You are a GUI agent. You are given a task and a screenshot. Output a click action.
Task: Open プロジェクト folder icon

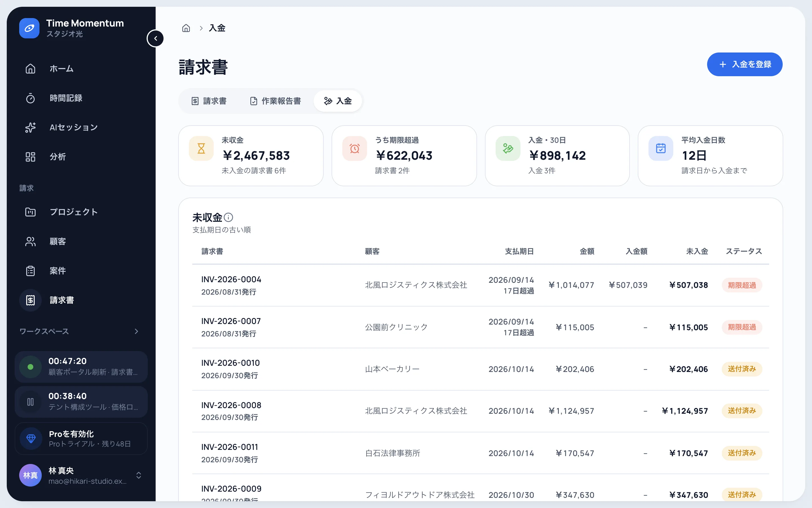pos(30,212)
